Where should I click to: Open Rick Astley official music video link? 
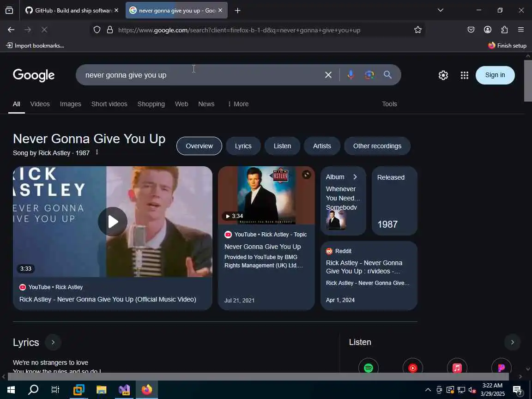point(108,299)
